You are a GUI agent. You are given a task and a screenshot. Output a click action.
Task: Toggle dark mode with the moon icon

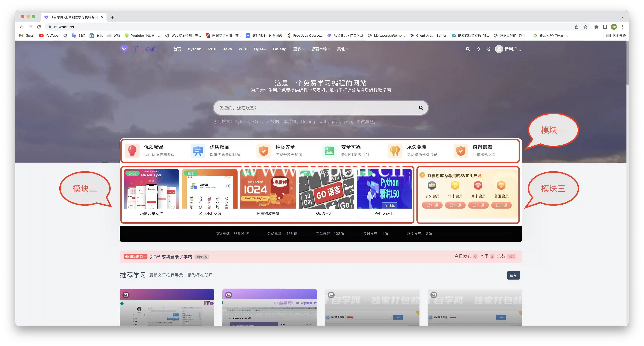coord(488,49)
